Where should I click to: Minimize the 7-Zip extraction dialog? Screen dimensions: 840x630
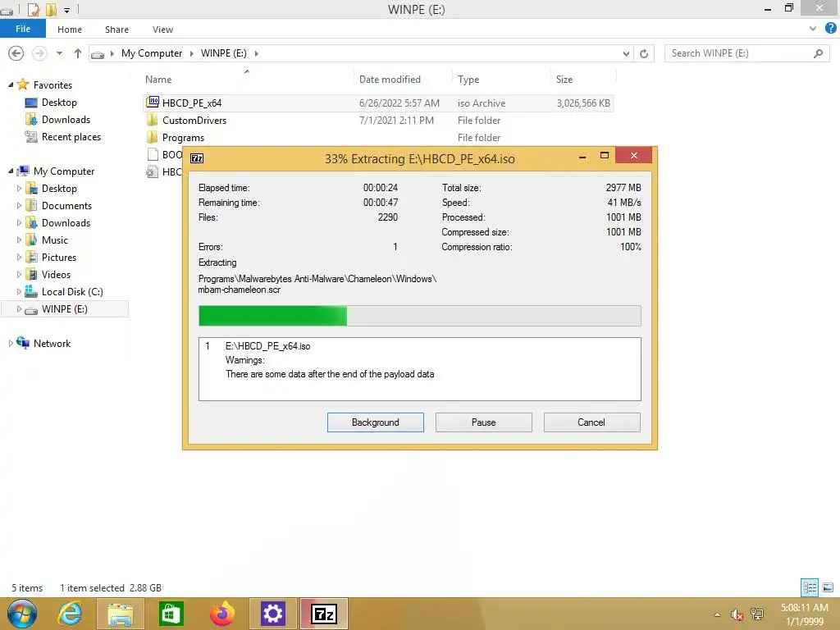(x=582, y=156)
